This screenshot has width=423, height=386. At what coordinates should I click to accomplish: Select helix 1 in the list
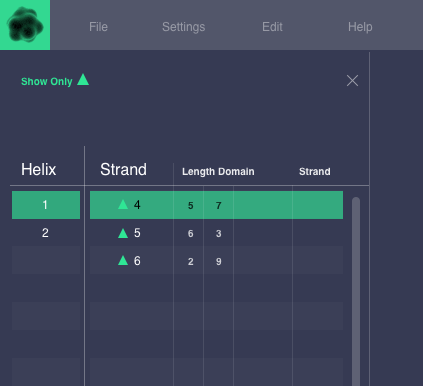click(x=46, y=205)
